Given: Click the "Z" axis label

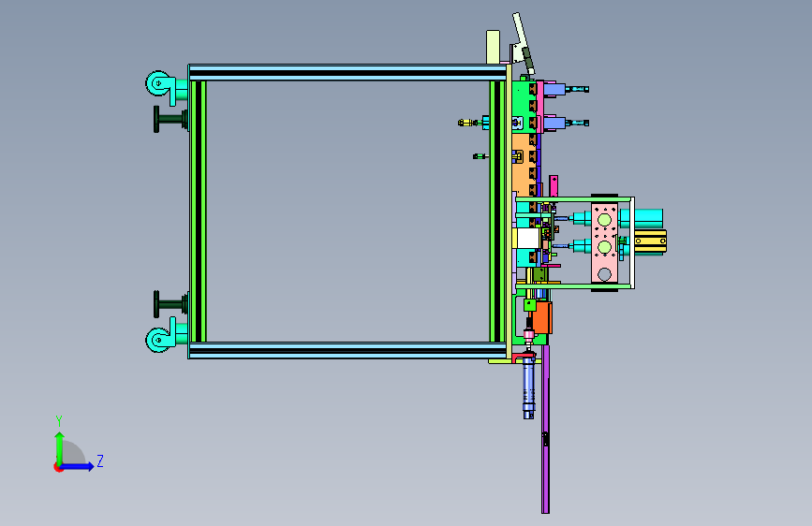Looking at the screenshot, I should tap(100, 460).
